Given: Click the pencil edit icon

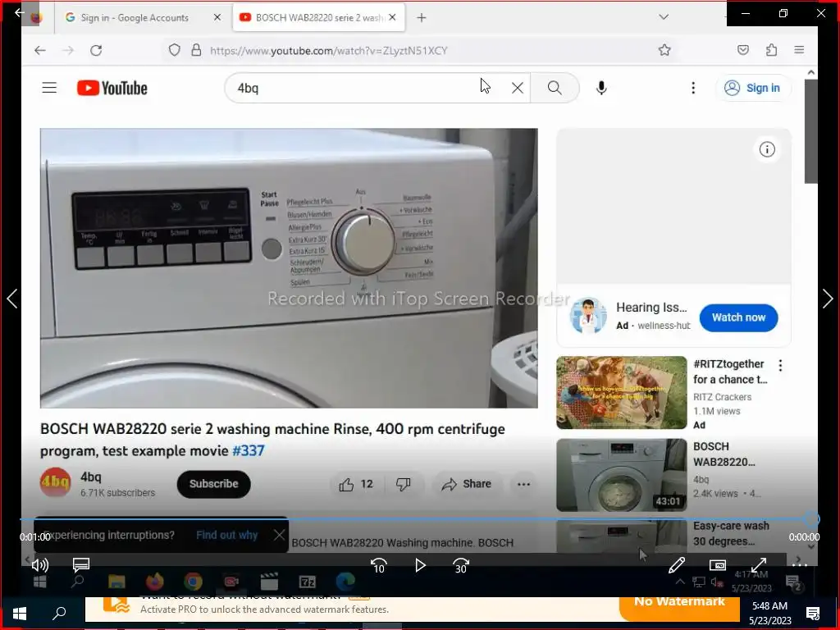Looking at the screenshot, I should point(677,564).
